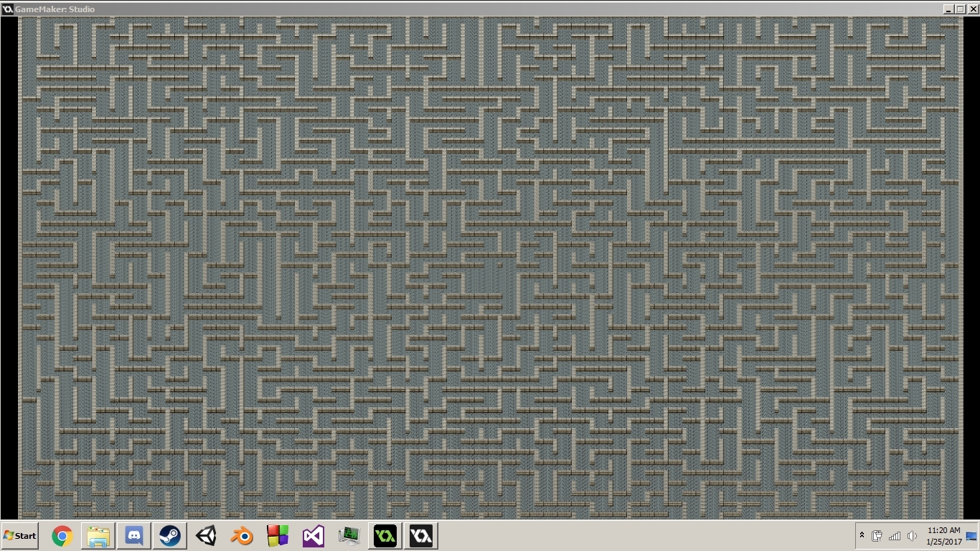This screenshot has height=551, width=980.
Task: Open Blender from the taskbar
Action: [241, 535]
